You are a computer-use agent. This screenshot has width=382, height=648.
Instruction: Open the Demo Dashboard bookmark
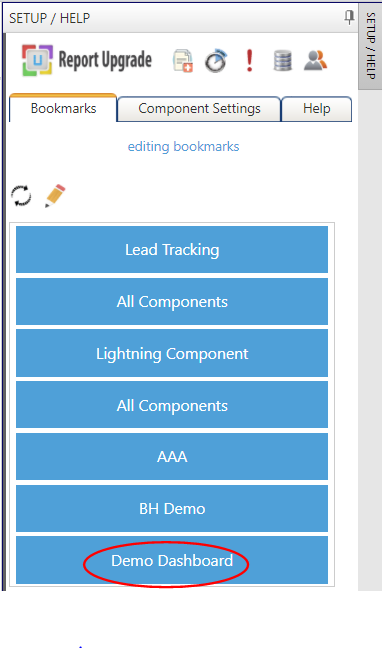click(172, 560)
